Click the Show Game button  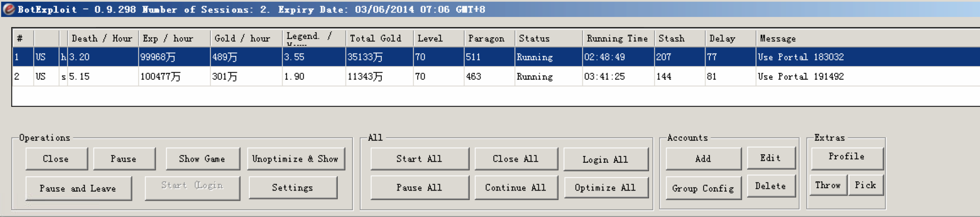pyautogui.click(x=202, y=159)
